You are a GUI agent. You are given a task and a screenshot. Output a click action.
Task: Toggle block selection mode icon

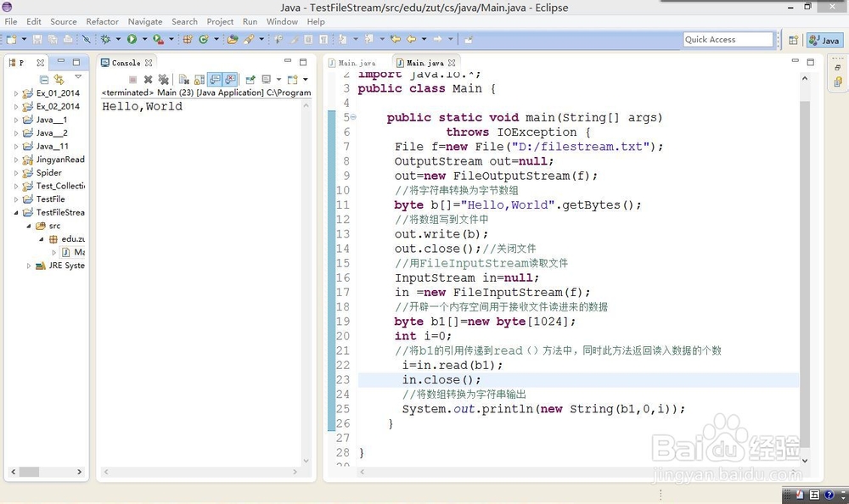308,39
